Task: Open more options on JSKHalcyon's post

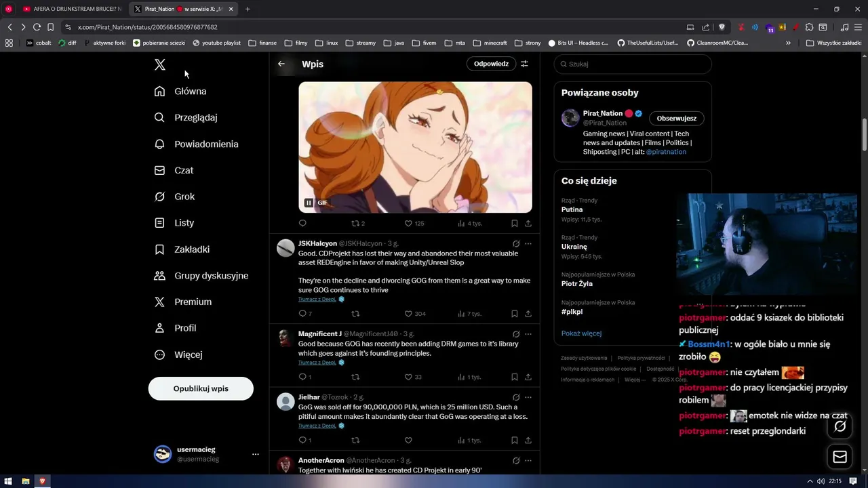Action: pyautogui.click(x=528, y=243)
